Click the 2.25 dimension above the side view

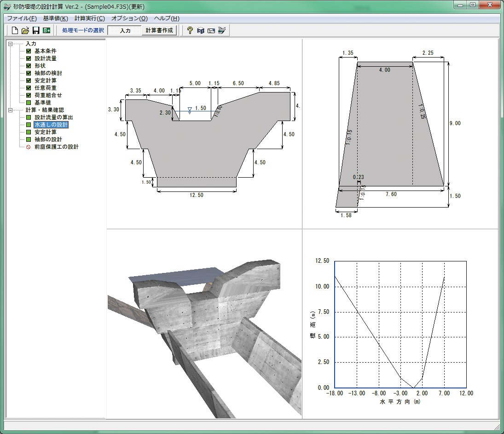428,53
